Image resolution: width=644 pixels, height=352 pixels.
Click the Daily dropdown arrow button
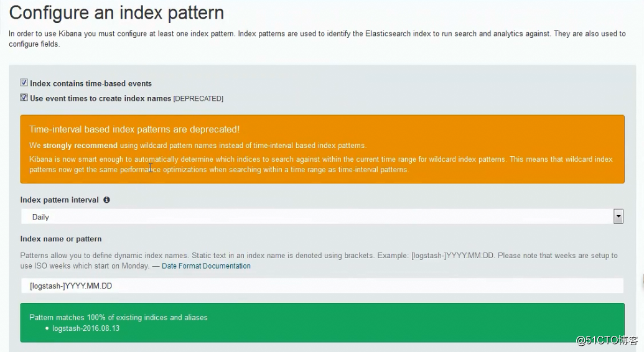point(618,216)
